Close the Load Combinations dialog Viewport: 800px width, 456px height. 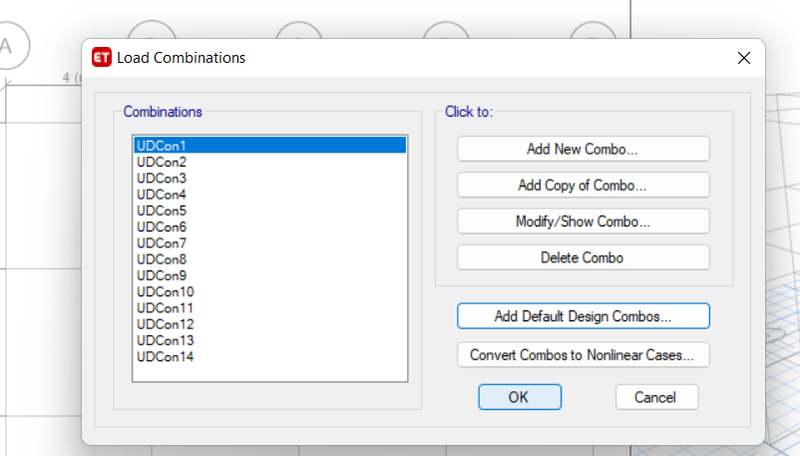coord(744,58)
